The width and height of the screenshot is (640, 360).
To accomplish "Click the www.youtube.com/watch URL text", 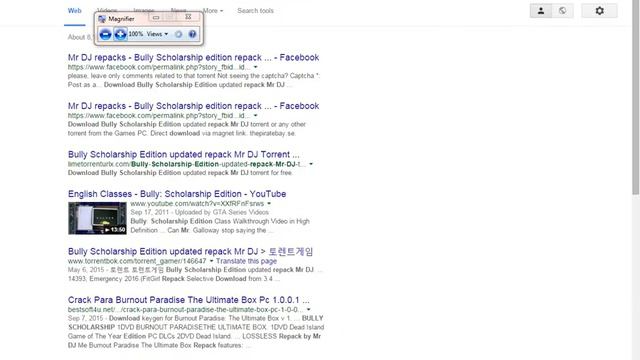I will click(x=197, y=203).
